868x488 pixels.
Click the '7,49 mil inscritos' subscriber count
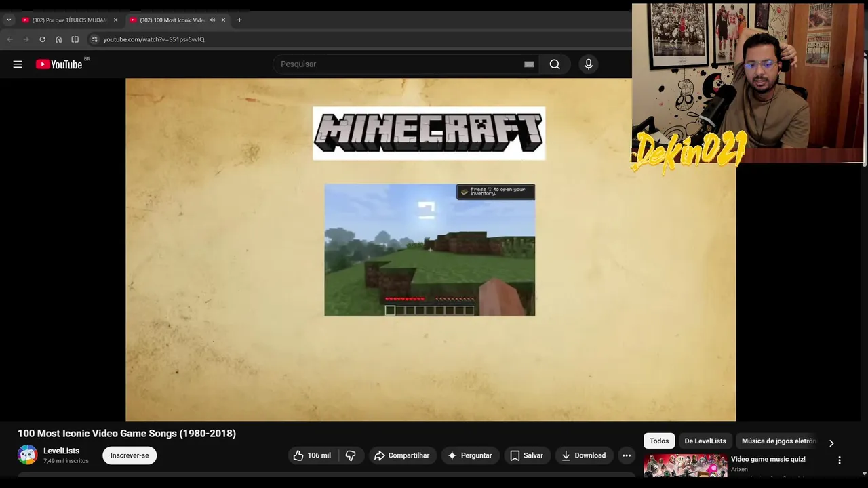pos(66,461)
